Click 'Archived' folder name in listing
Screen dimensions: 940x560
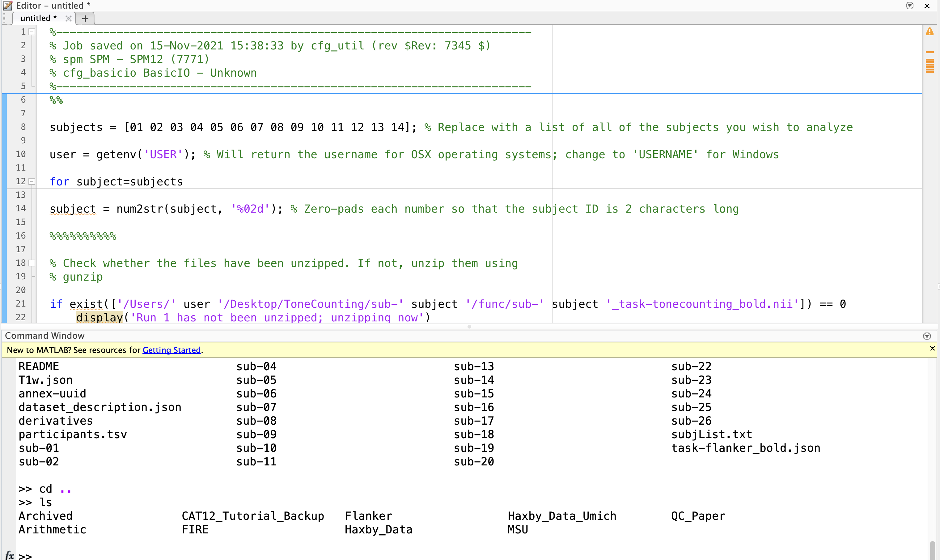pyautogui.click(x=46, y=516)
